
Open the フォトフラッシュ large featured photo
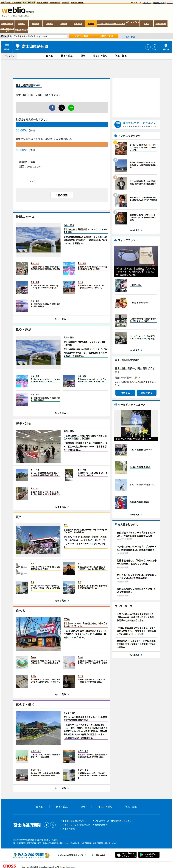pyautogui.click(x=136, y=261)
